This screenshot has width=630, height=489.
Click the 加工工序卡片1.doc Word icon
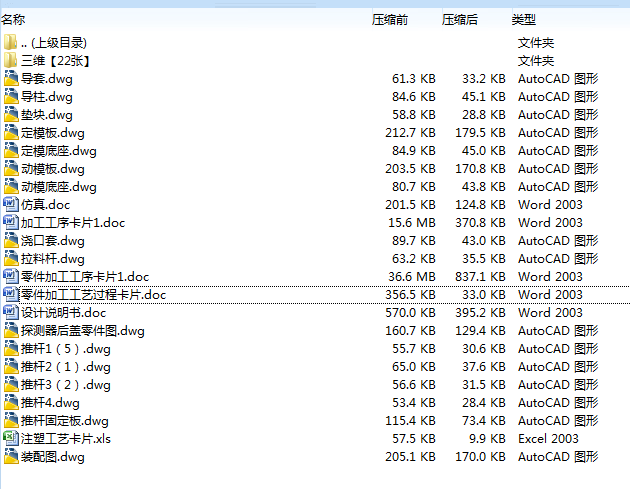(x=11, y=222)
